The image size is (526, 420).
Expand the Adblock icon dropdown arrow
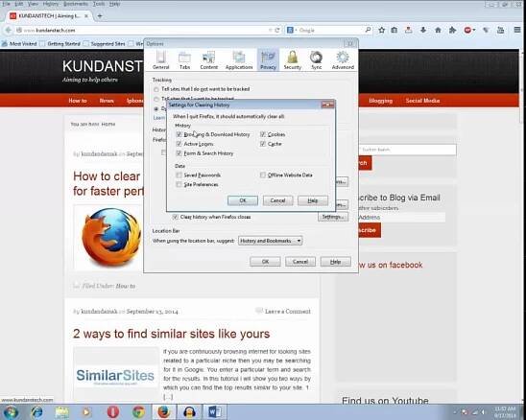coord(473,30)
